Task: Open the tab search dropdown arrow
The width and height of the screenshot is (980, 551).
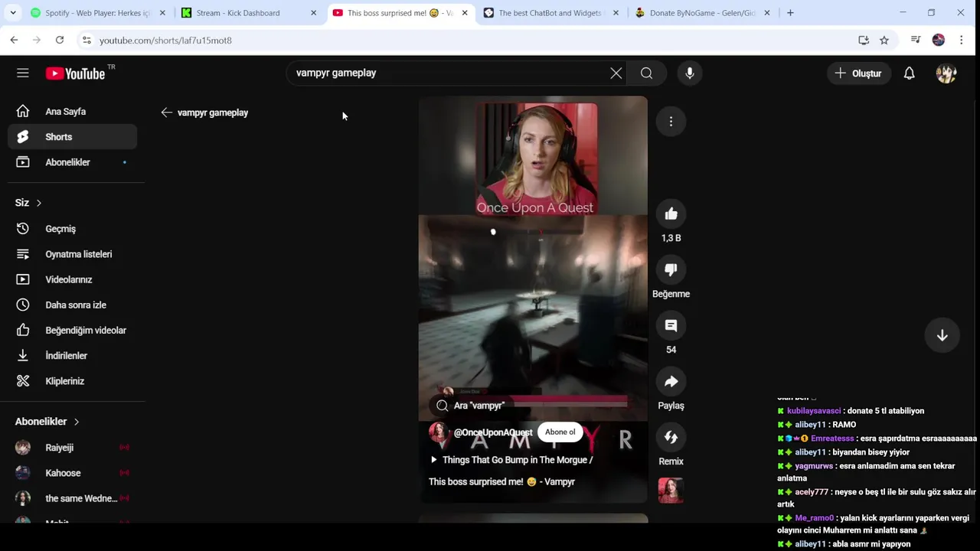Action: click(x=13, y=13)
